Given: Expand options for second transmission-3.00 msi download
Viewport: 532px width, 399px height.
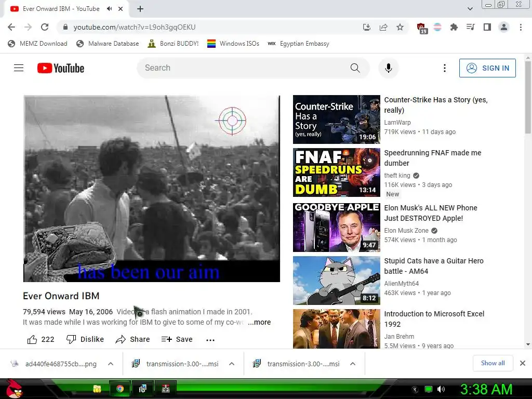Looking at the screenshot, I should point(353,364).
